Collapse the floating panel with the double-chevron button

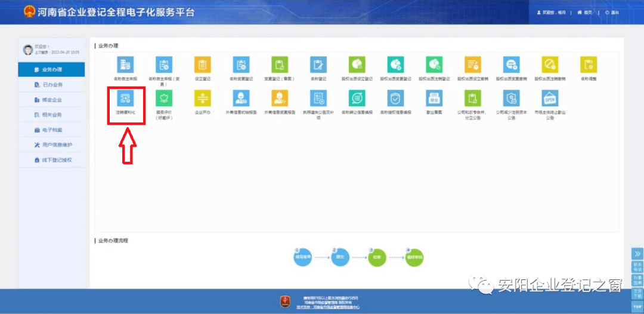tap(637, 254)
